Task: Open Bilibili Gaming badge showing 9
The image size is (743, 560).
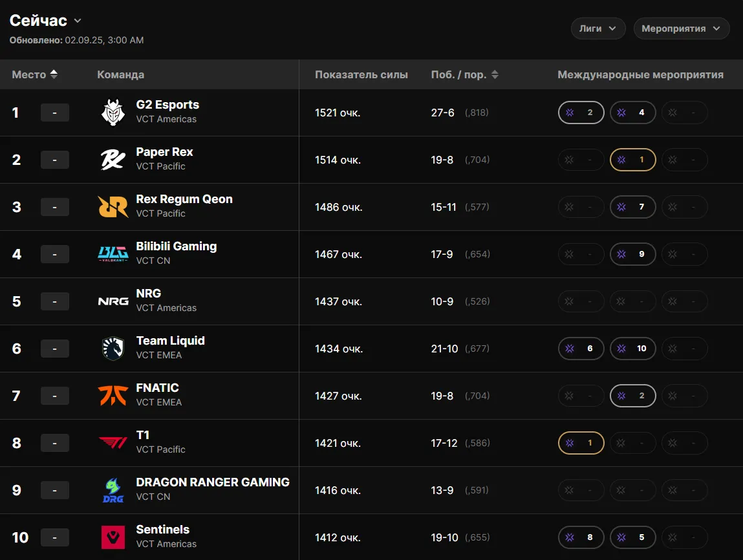Action: (632, 254)
